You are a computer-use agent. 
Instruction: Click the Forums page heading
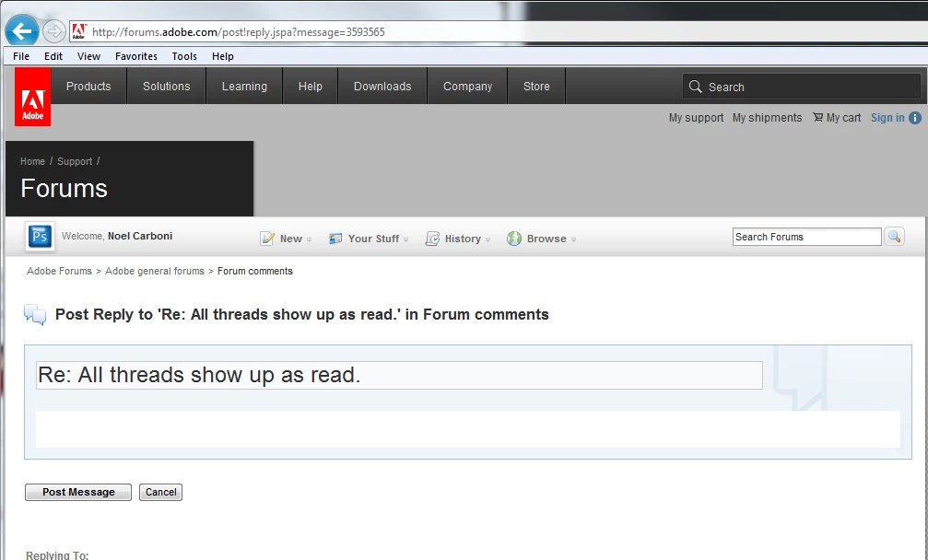coord(64,189)
